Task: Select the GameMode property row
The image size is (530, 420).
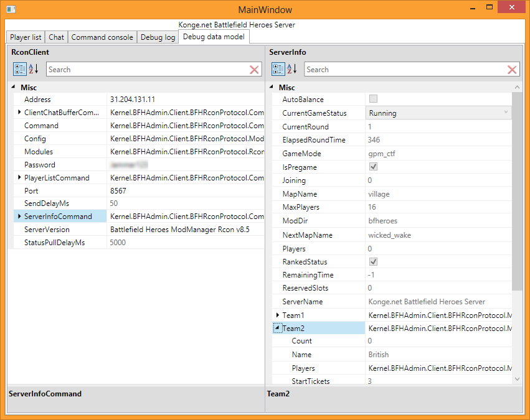Action: [392, 154]
